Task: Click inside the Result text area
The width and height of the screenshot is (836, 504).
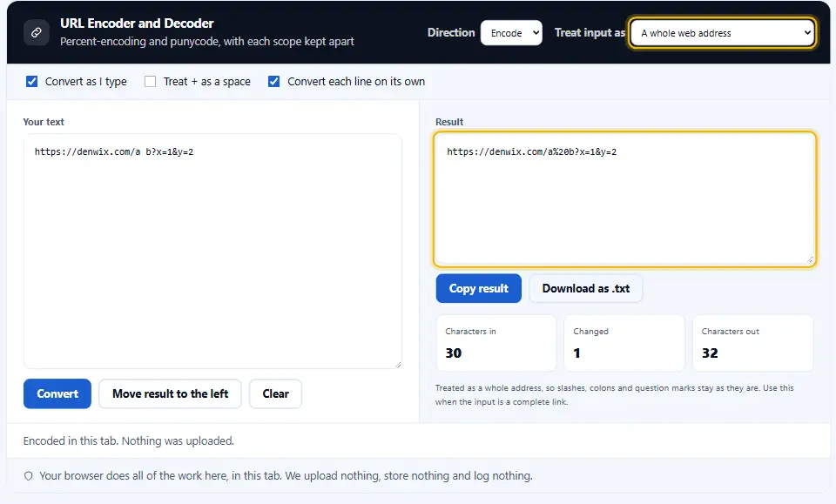Action: pos(624,198)
